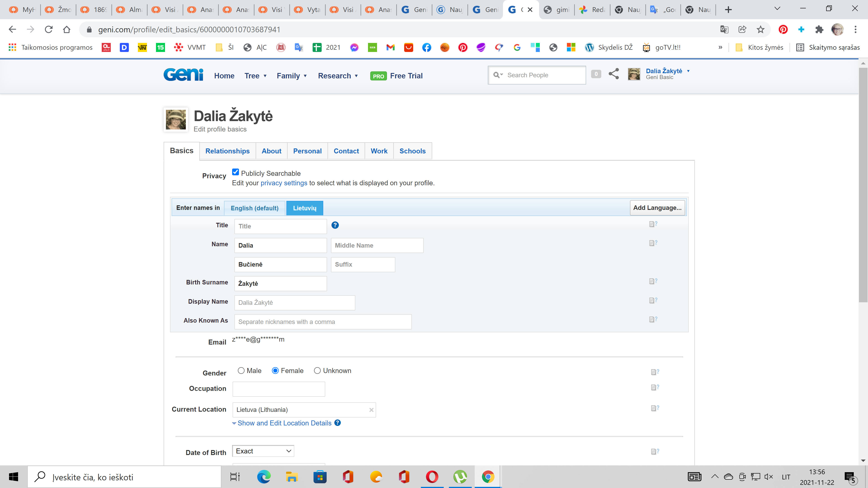Click the Add Language button

coord(657,208)
